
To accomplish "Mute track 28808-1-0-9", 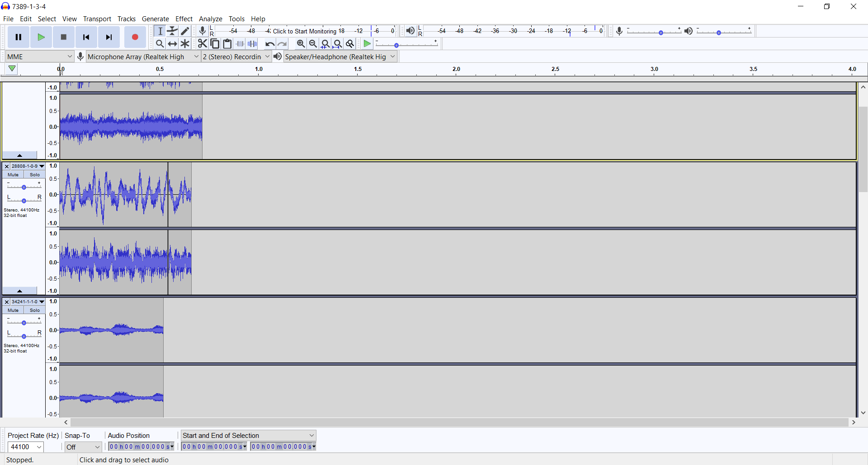I will pyautogui.click(x=13, y=175).
